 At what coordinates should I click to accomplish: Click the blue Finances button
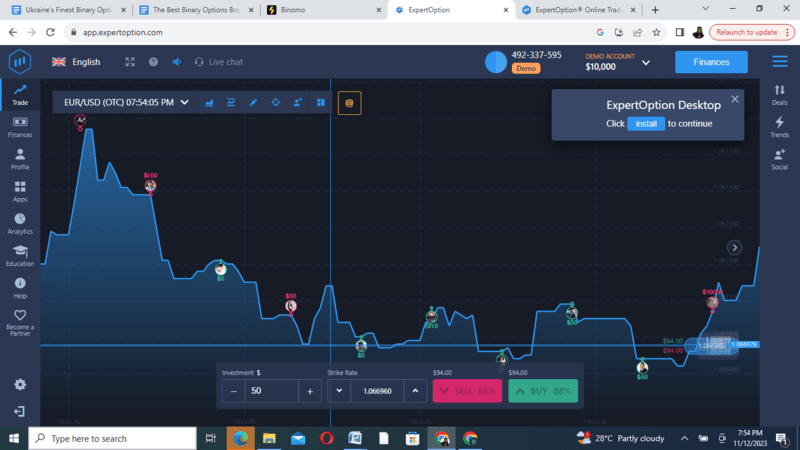coord(711,62)
